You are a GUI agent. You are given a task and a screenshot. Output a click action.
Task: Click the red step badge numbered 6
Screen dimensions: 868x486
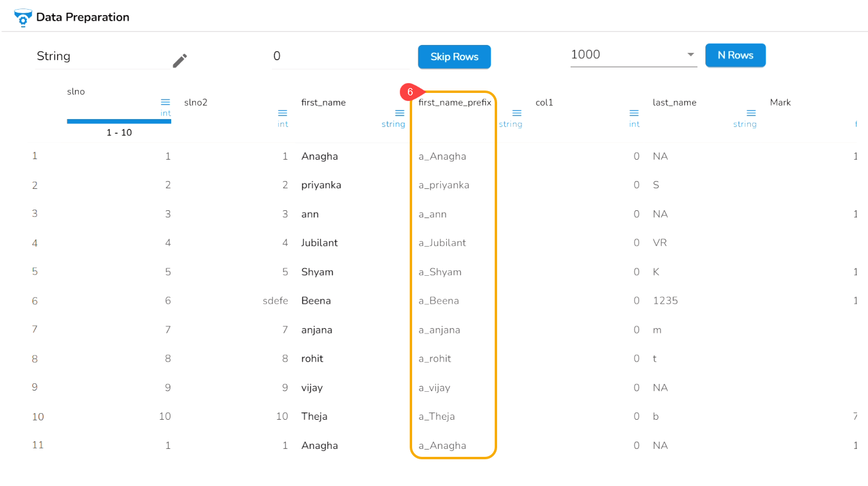(410, 92)
